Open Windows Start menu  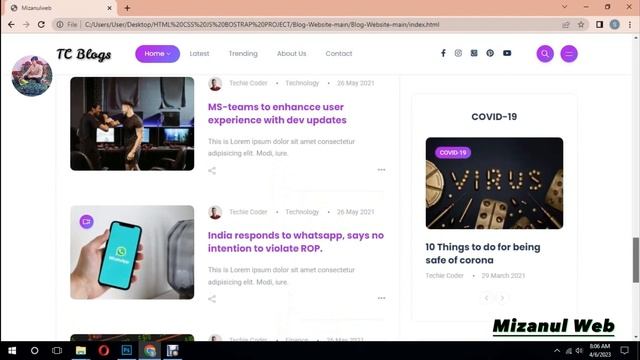12,351
